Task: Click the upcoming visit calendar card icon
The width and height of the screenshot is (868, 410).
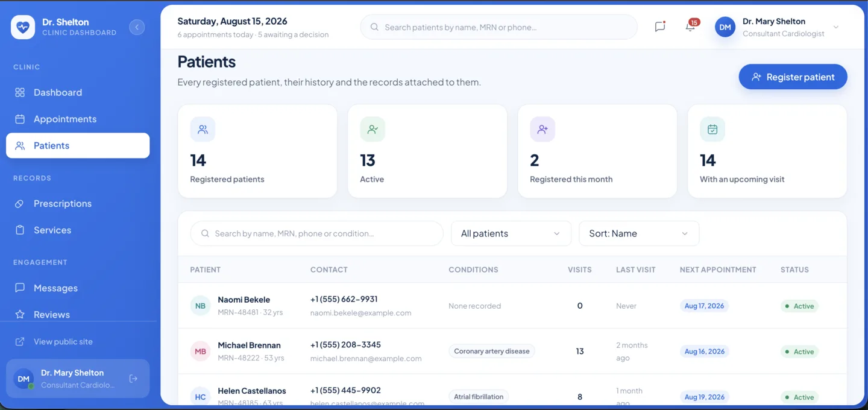Action: [712, 129]
